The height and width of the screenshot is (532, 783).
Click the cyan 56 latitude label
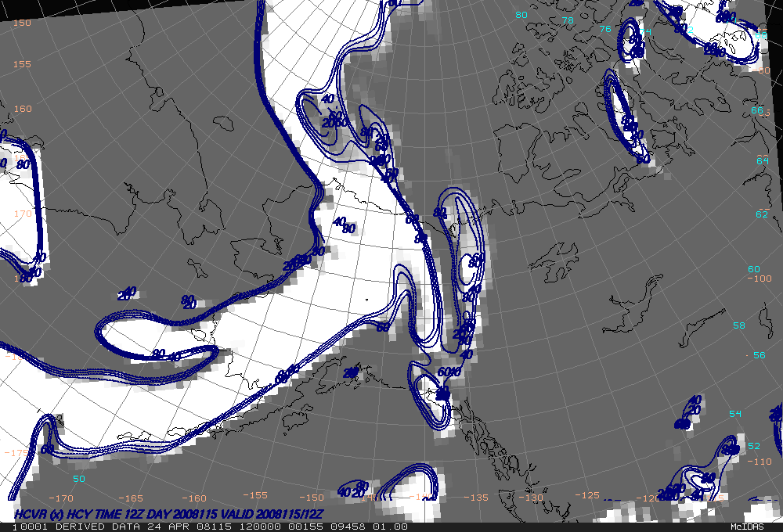click(759, 355)
